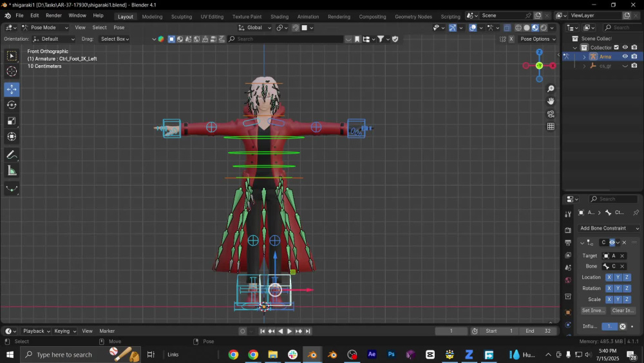The height and width of the screenshot is (363, 644).
Task: Click the Set Inverse button
Action: pyautogui.click(x=594, y=311)
